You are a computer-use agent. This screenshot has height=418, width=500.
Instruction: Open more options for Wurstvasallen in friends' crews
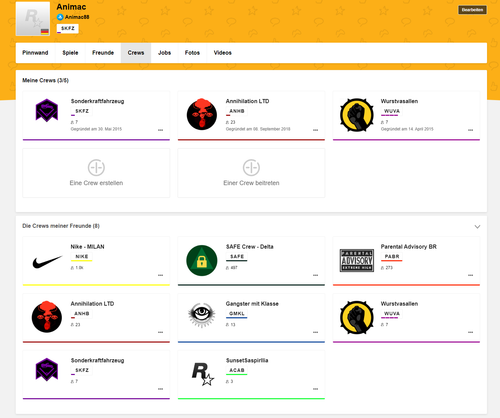tap(470, 332)
